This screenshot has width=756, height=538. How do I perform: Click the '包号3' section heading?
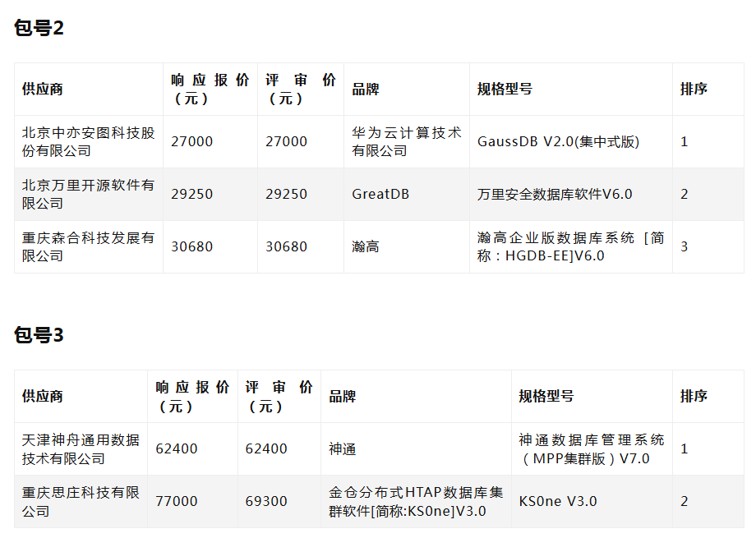click(39, 335)
